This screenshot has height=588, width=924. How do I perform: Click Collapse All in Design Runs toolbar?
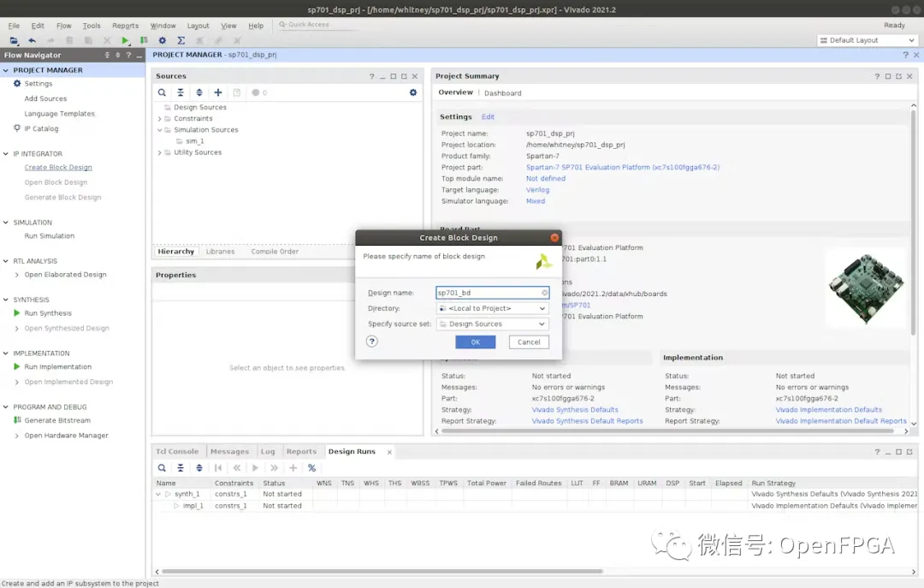pos(181,467)
